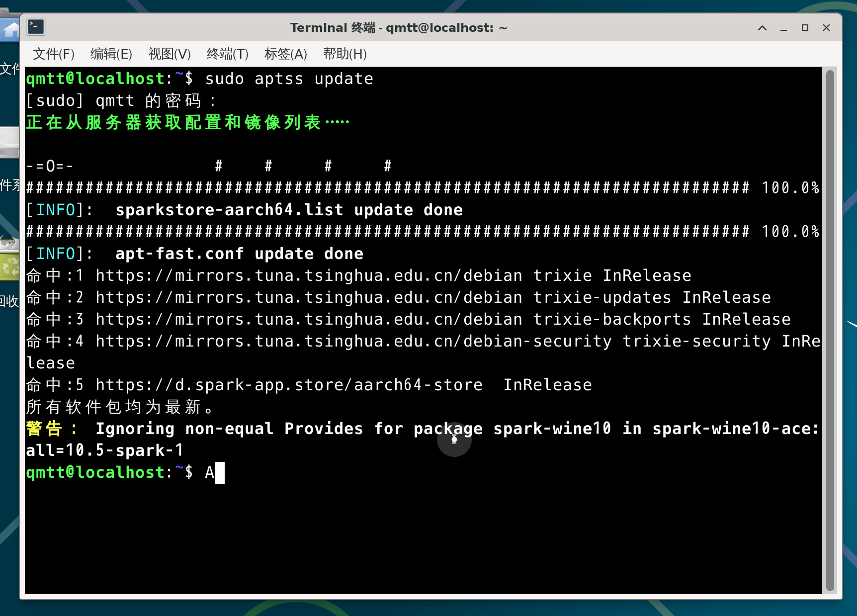
Task: Maximize the Terminal window
Action: point(805,28)
